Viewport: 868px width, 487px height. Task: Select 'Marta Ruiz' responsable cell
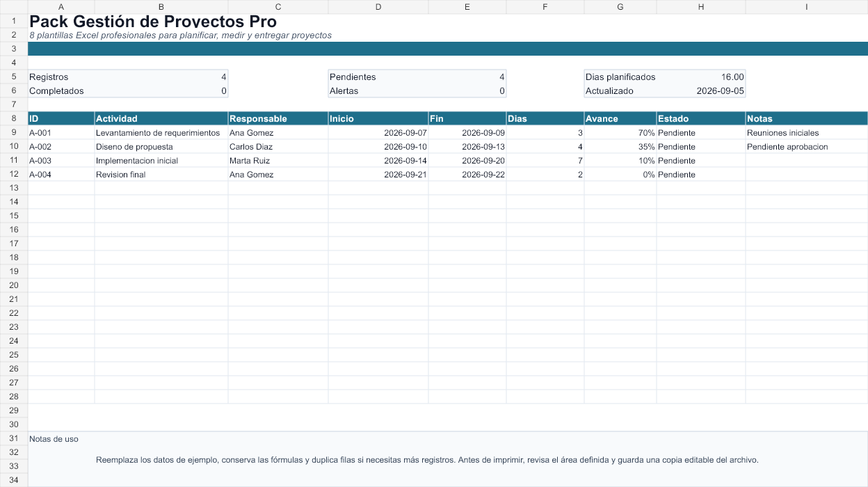click(x=278, y=160)
